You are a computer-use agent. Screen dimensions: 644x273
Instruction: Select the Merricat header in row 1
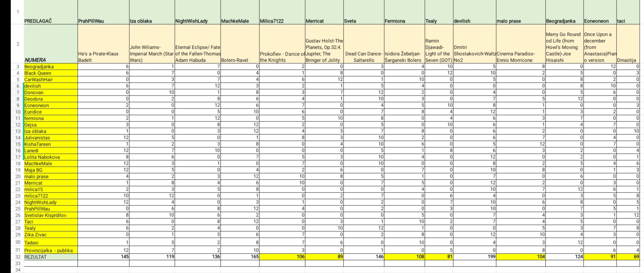(x=324, y=12)
